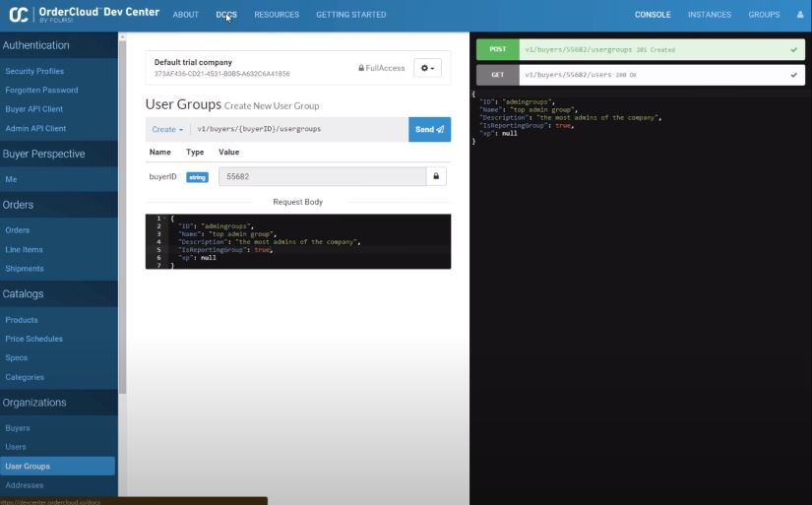The image size is (812, 505).
Task: Select Price Schedules in sidebar
Action: (x=33, y=339)
